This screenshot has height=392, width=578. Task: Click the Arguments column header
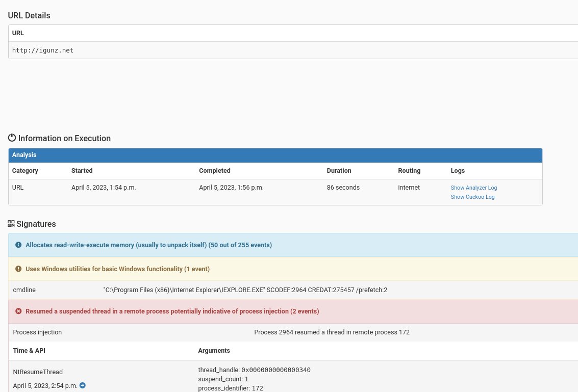click(x=214, y=351)
